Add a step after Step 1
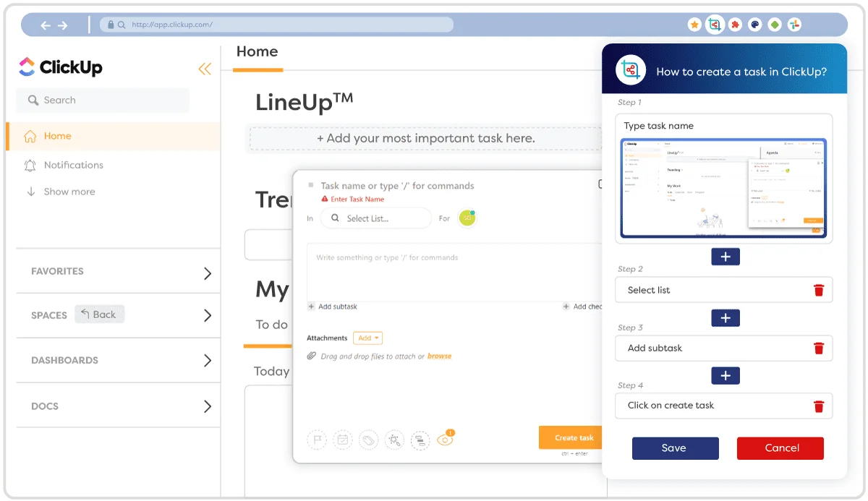868x501 pixels. [726, 257]
